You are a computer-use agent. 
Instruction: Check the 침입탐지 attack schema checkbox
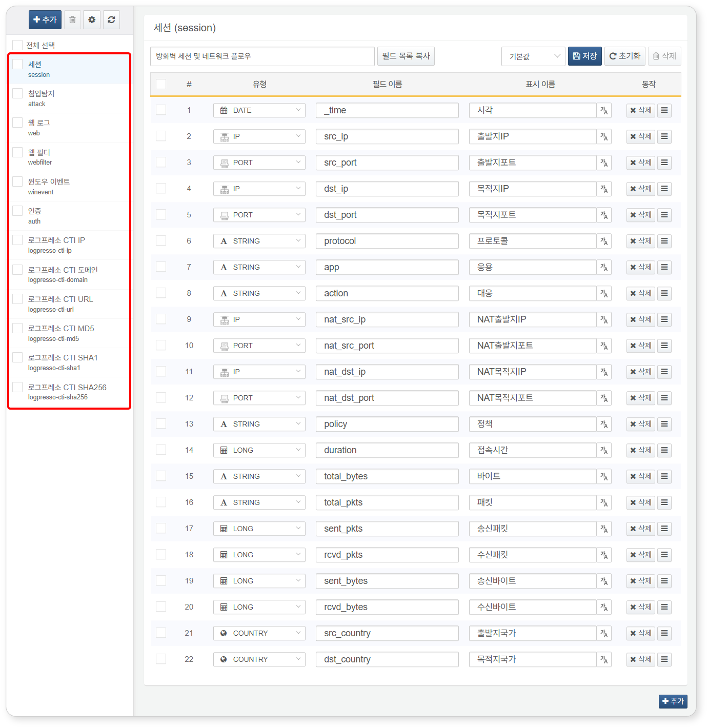[17, 93]
